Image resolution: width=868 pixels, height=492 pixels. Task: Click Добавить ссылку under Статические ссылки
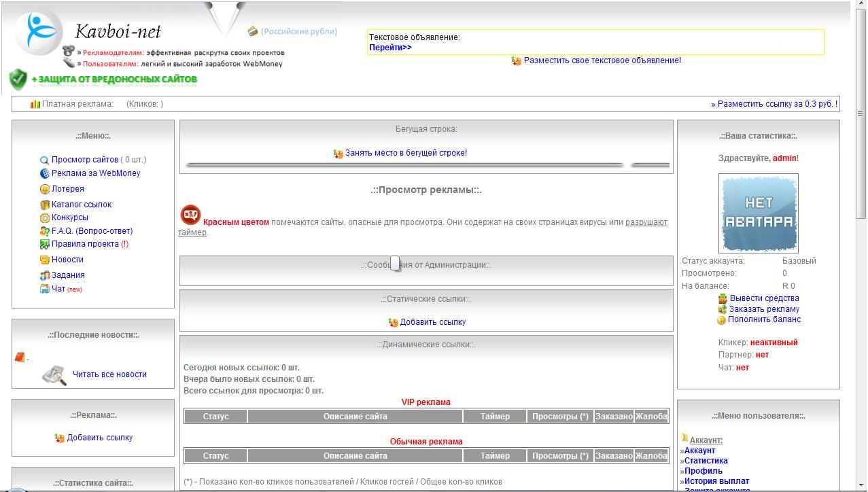coord(433,322)
